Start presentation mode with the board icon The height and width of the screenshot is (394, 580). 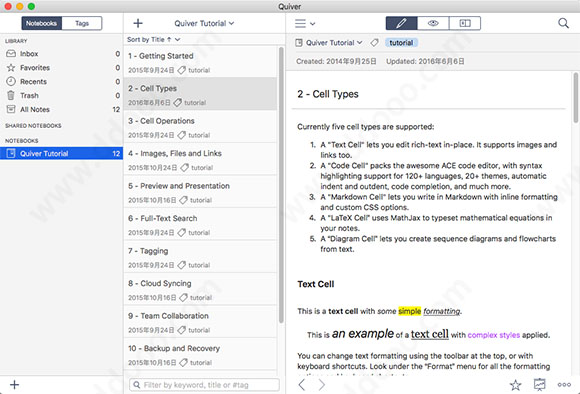[x=540, y=384]
